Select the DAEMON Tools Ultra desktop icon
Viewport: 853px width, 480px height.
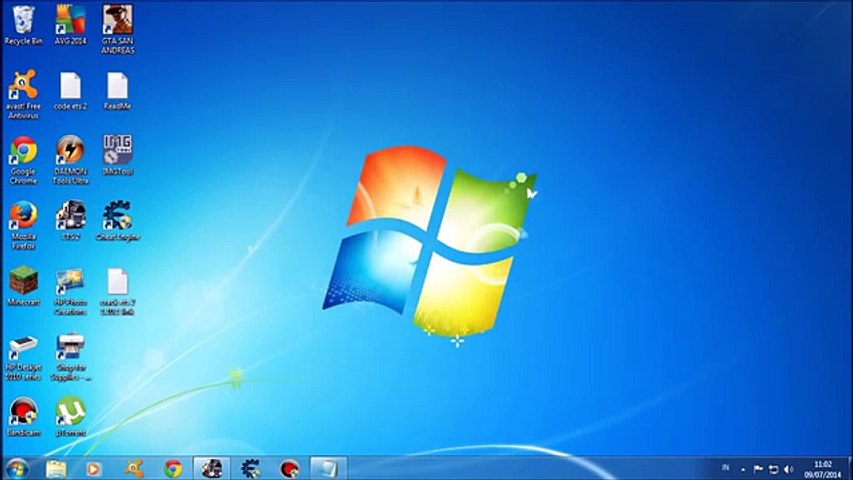[x=70, y=160]
